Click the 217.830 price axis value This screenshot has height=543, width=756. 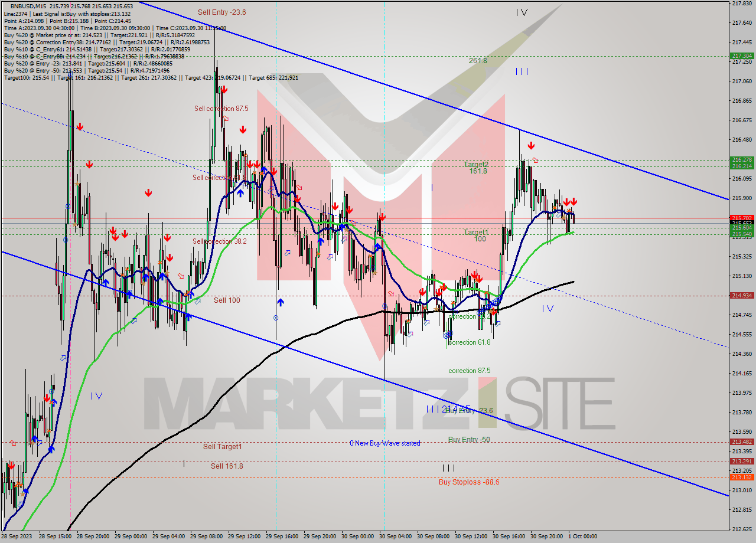[742, 4]
